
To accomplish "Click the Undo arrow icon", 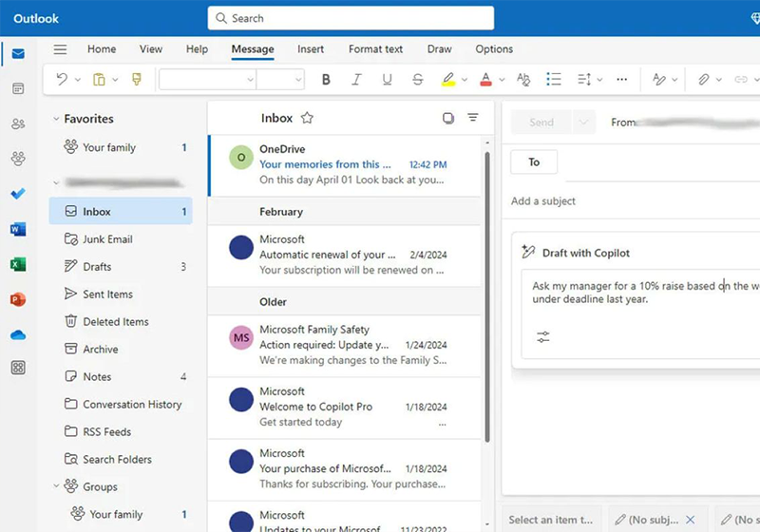I will coord(62,79).
